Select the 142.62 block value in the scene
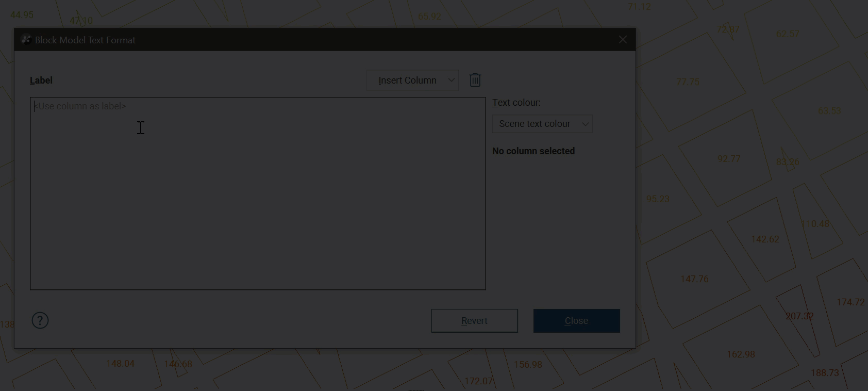 765,239
